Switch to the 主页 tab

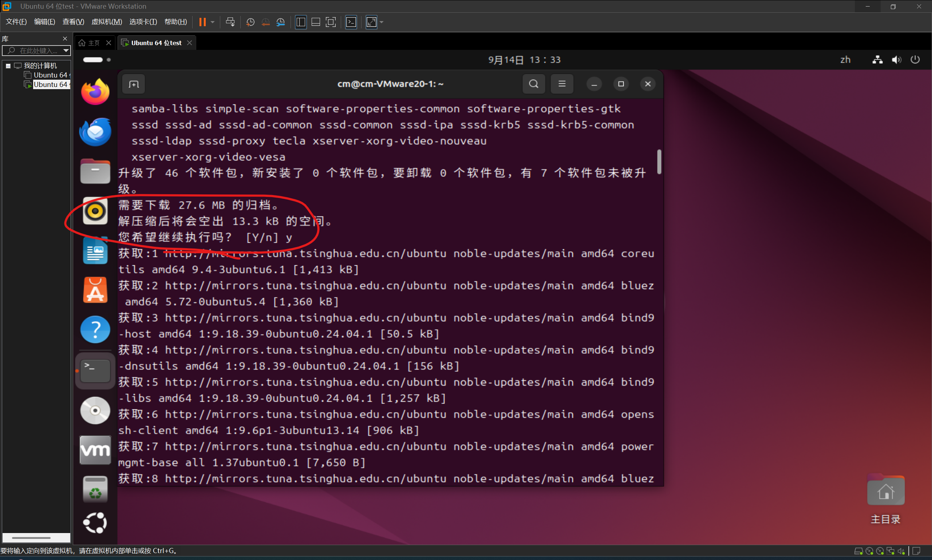[93, 43]
